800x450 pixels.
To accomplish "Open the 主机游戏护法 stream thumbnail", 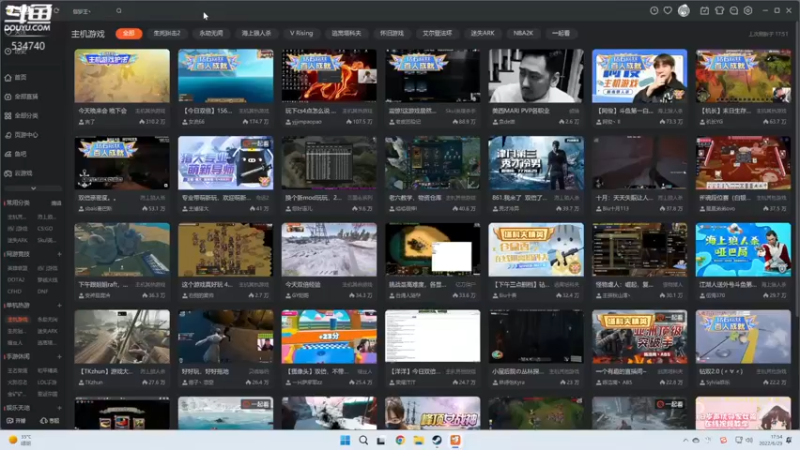I will (x=122, y=76).
